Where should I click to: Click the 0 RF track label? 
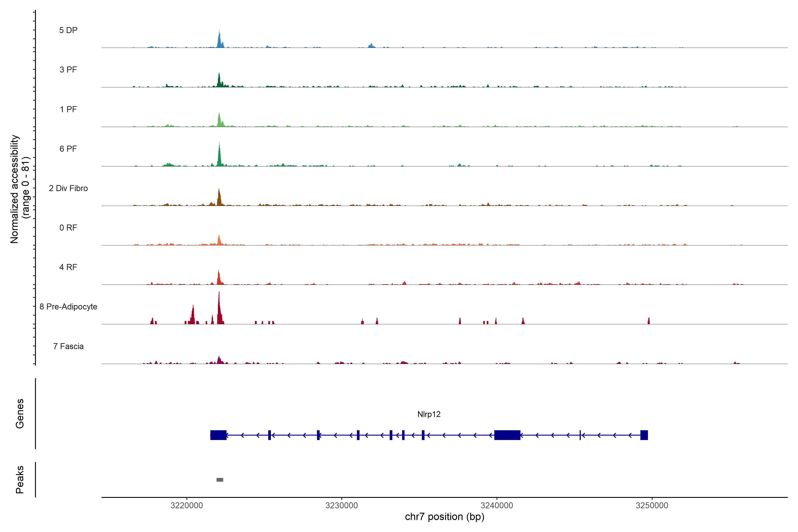(x=68, y=228)
